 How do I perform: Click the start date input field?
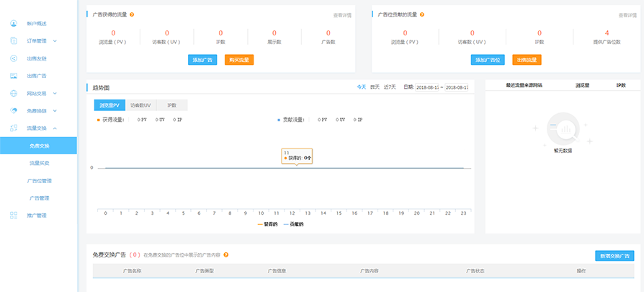tap(428, 87)
